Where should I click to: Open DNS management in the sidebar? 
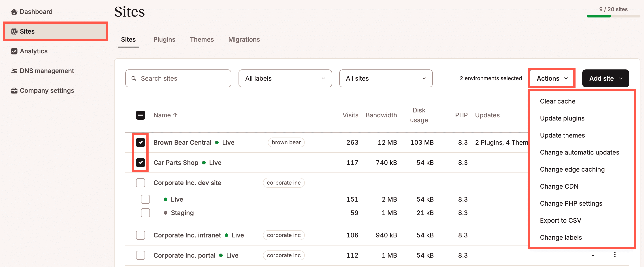[x=47, y=71]
